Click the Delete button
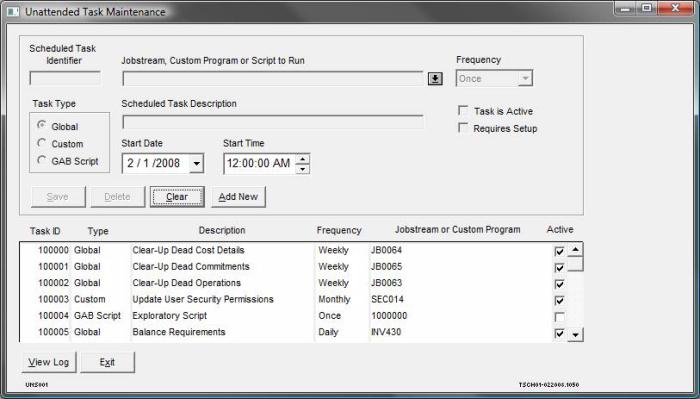 point(117,197)
